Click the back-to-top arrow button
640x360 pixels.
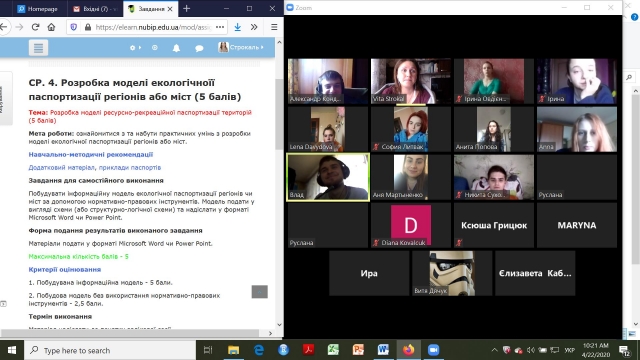point(260,291)
